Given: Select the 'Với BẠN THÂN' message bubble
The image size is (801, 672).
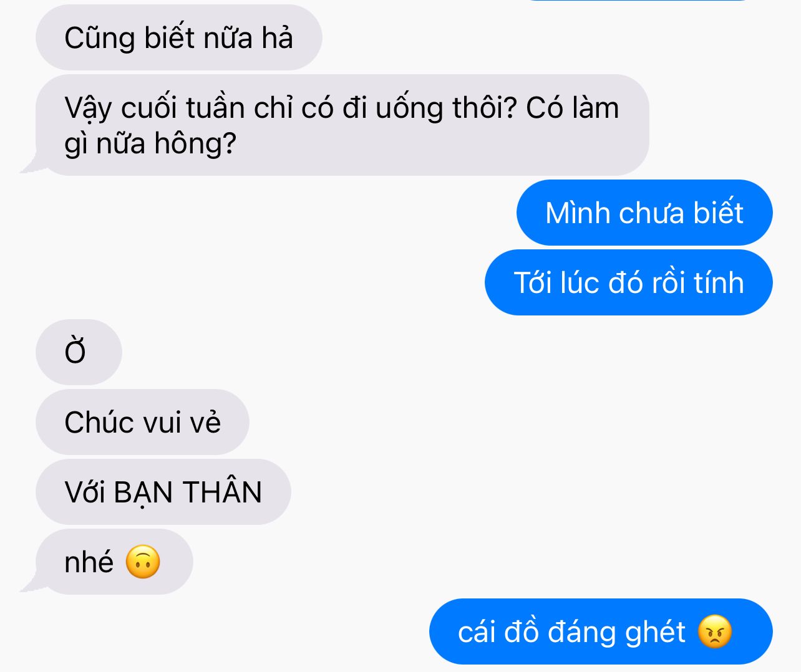Looking at the screenshot, I should (x=163, y=492).
